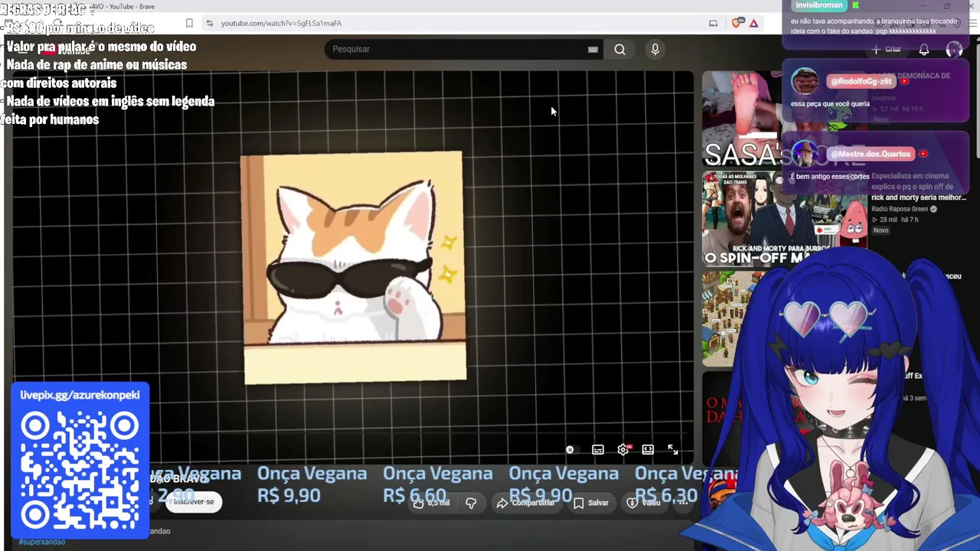Open the YouTube account avatar menu
The height and width of the screenshot is (551, 980).
[954, 50]
